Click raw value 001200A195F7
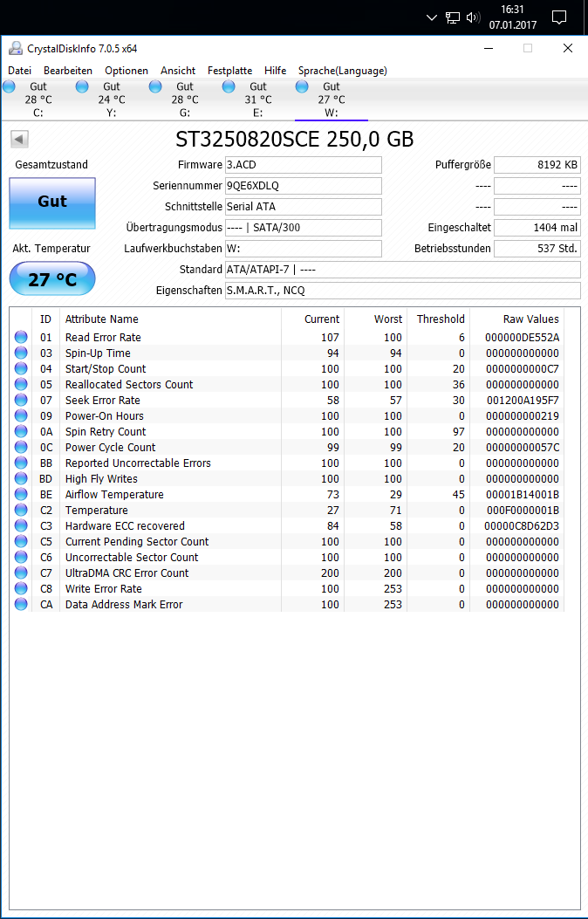This screenshot has height=919, width=588. (x=523, y=401)
